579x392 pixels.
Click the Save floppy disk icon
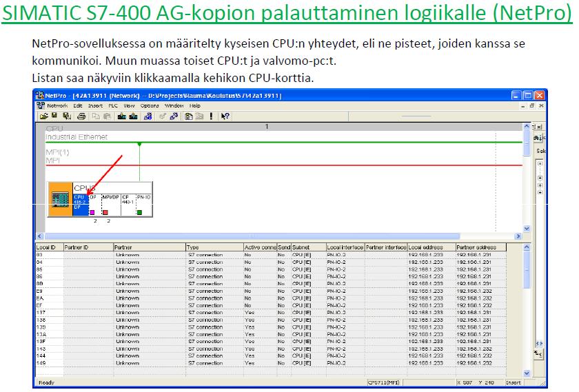pos(54,116)
